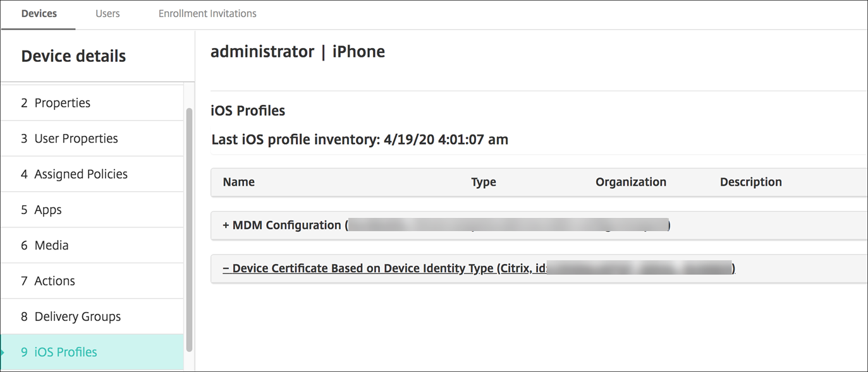Click the Description column header

coord(751,182)
